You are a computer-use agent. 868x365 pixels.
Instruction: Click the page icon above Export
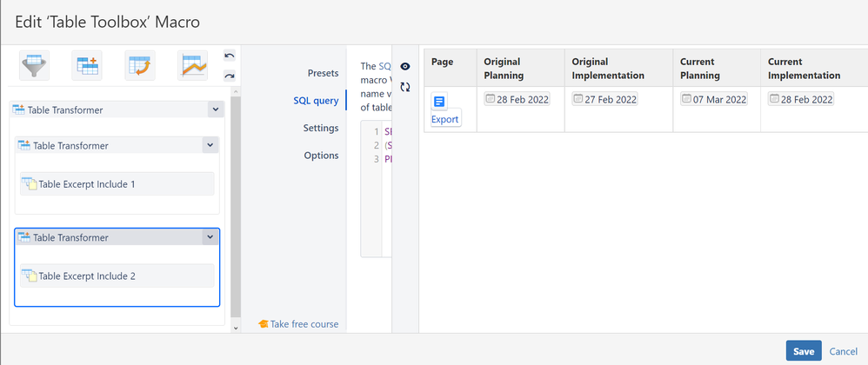(x=439, y=103)
